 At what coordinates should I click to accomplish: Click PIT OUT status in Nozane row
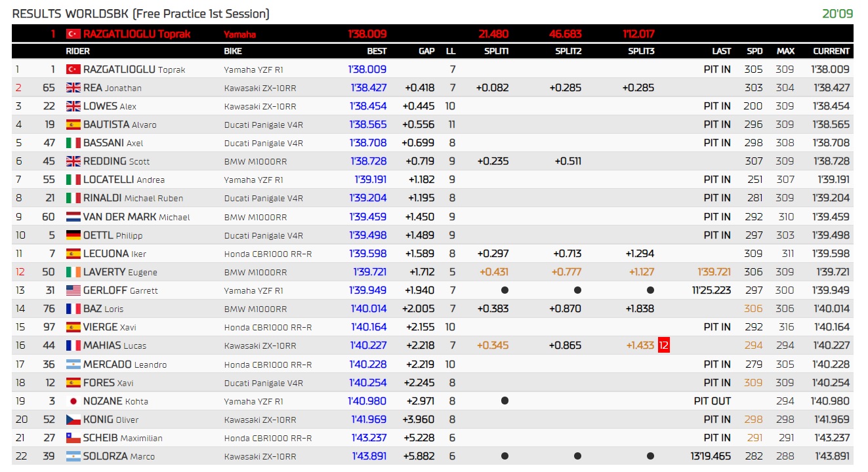[x=713, y=401]
